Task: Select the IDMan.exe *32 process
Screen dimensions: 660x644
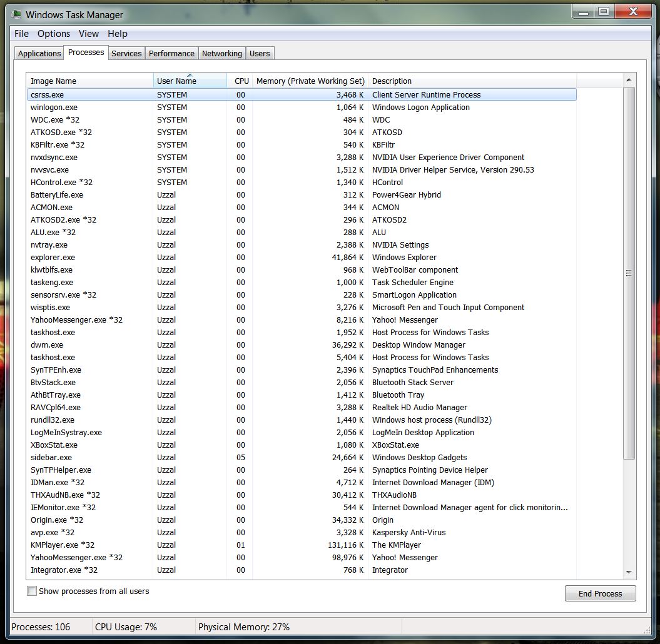Action: pyautogui.click(x=302, y=483)
